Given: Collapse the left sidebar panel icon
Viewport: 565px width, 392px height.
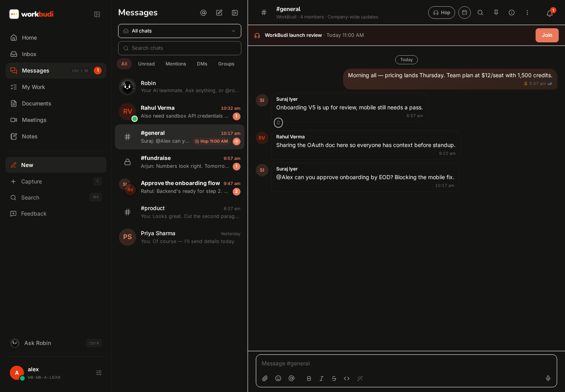Looking at the screenshot, I should [97, 15].
